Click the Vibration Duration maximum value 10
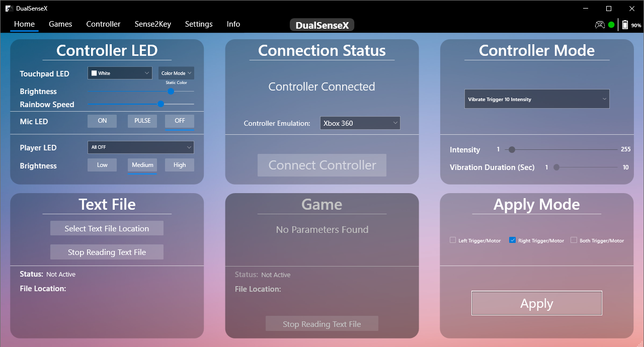 point(625,167)
